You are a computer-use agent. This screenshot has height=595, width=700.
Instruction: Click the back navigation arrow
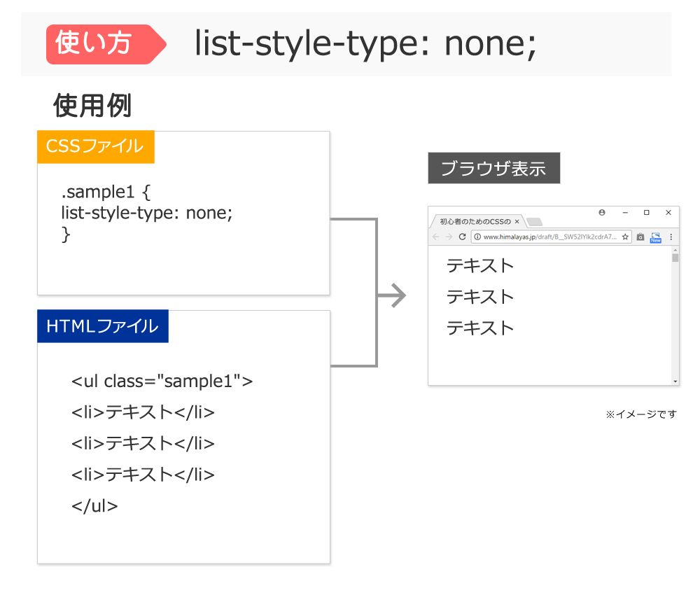pos(435,236)
